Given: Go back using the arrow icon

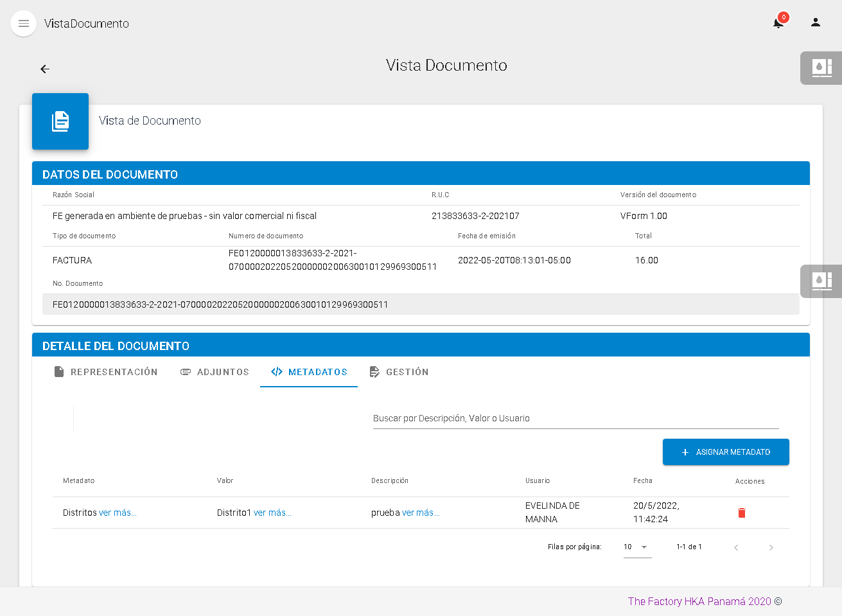Looking at the screenshot, I should tap(45, 69).
